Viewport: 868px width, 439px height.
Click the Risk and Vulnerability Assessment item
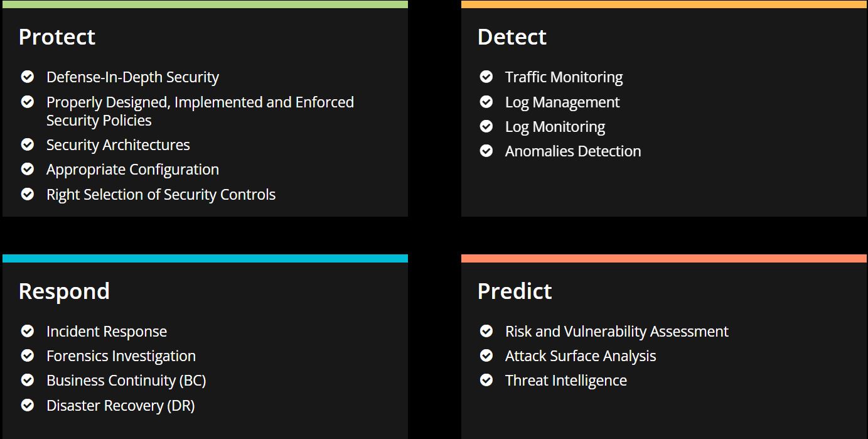pyautogui.click(x=617, y=332)
